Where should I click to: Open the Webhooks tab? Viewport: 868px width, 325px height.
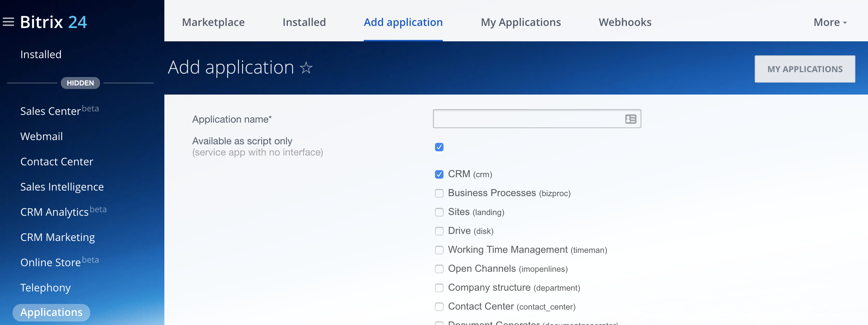tap(625, 22)
